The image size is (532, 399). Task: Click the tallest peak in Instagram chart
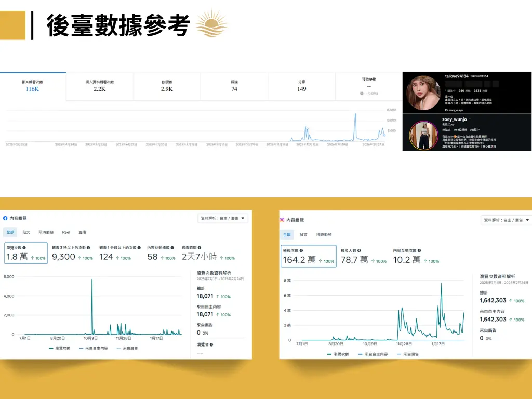click(x=442, y=284)
